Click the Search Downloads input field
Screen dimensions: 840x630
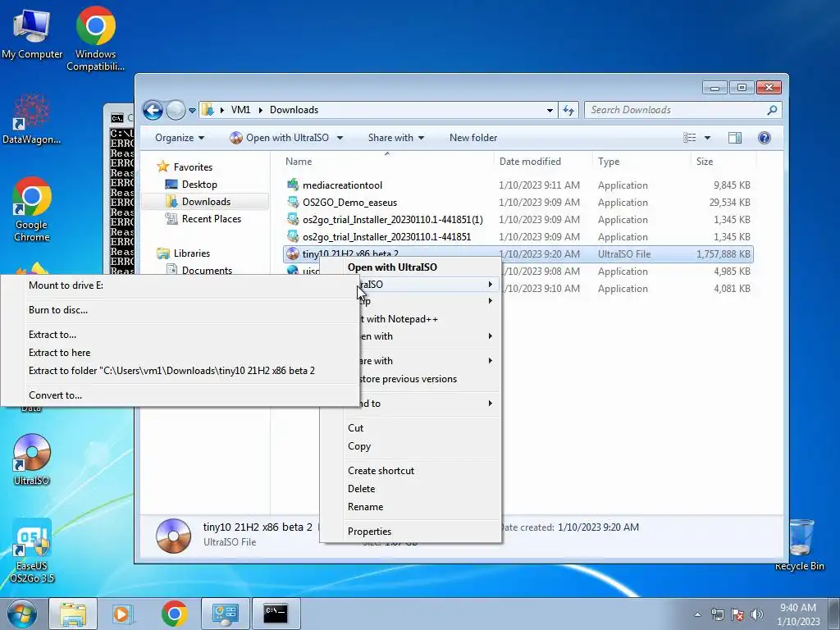click(678, 110)
